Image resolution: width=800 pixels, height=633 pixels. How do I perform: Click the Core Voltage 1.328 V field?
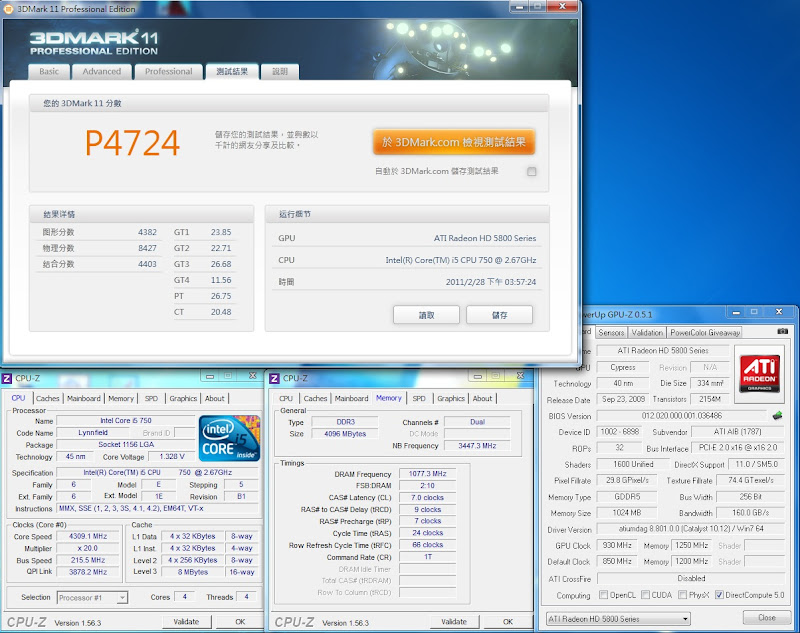tap(172, 457)
